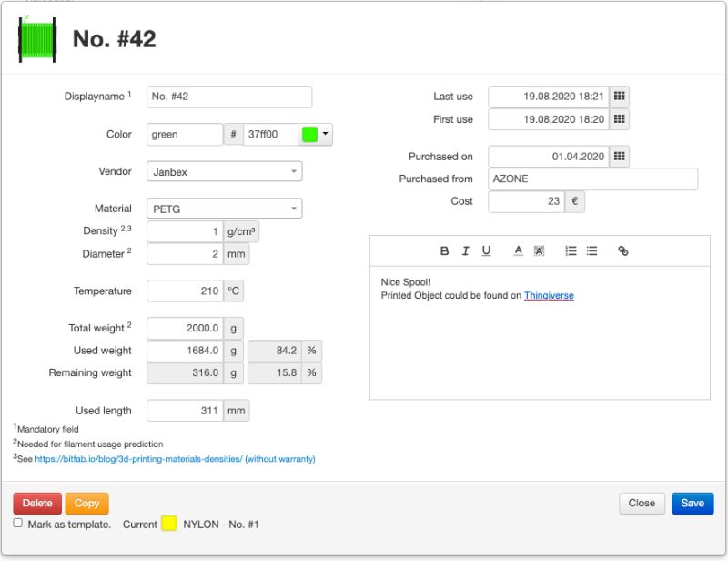This screenshot has width=728, height=561.
Task: Toggle underline in the notes editor
Action: 486,251
